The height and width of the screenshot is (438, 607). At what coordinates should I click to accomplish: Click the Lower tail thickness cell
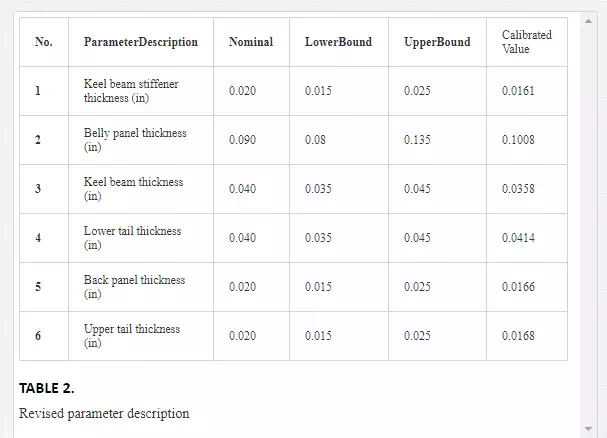coord(141,238)
